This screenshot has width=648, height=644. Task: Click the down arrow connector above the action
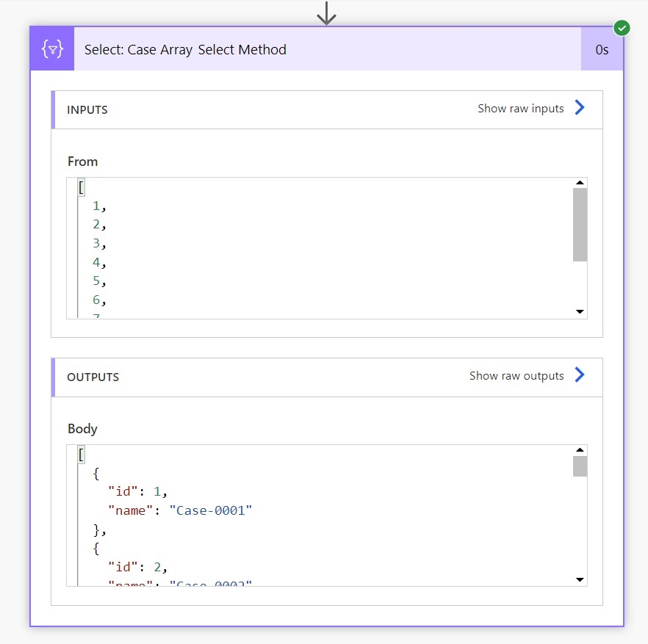(x=326, y=13)
